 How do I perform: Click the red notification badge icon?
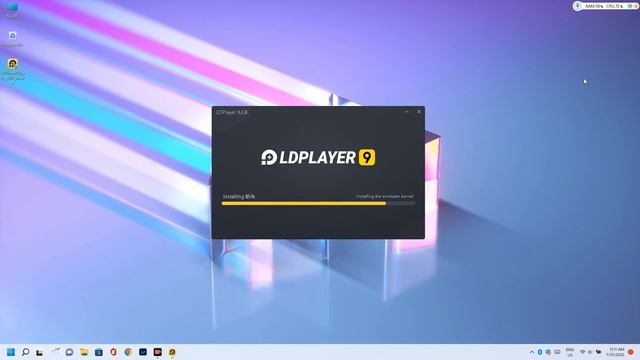631,352
